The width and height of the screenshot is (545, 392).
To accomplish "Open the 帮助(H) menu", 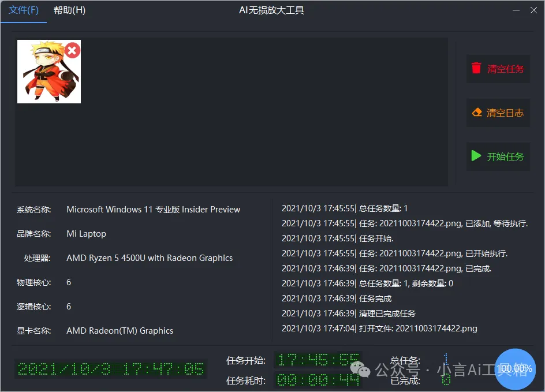I will pos(69,10).
